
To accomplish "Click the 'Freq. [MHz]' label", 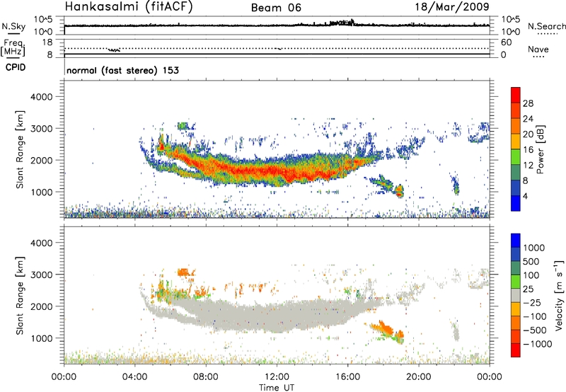I will (x=13, y=48).
